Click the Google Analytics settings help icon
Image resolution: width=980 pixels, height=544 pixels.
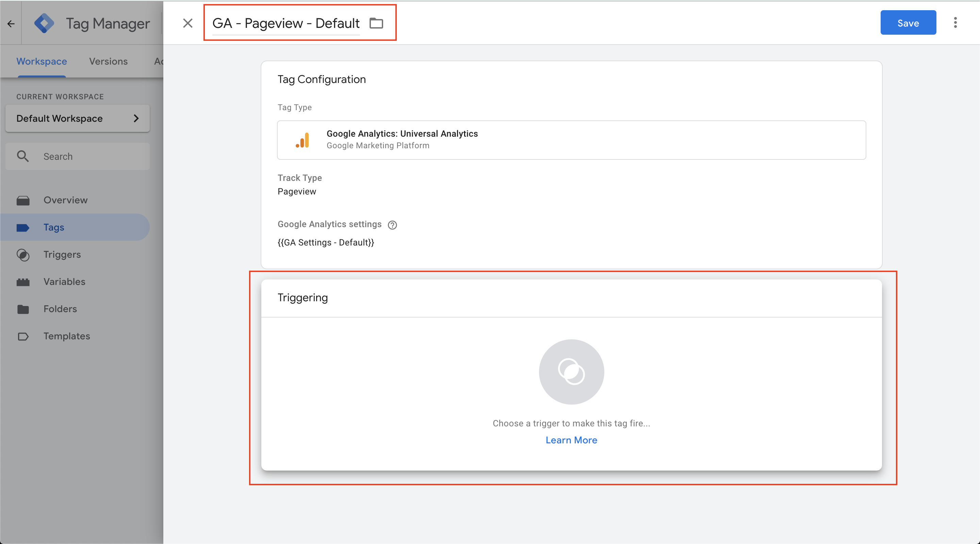coord(392,225)
